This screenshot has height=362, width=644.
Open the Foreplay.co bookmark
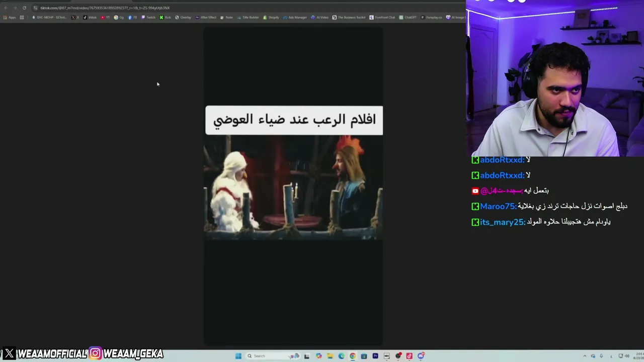pos(432,18)
